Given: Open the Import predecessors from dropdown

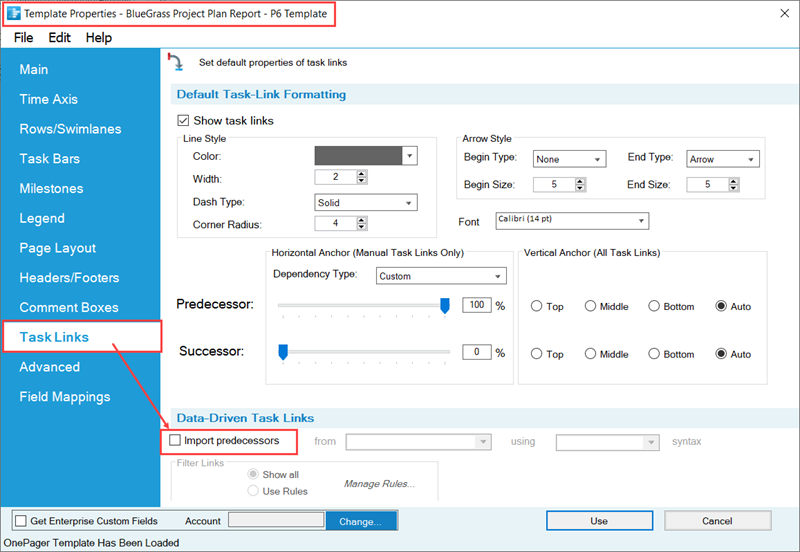Looking at the screenshot, I should [418, 442].
